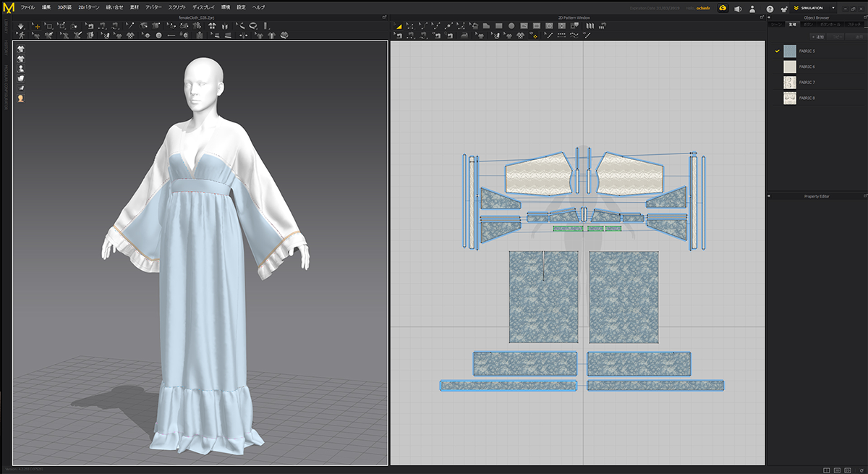Click the speaker announcement icon in title bar
Image resolution: width=868 pixels, height=474 pixels.
(x=739, y=9)
